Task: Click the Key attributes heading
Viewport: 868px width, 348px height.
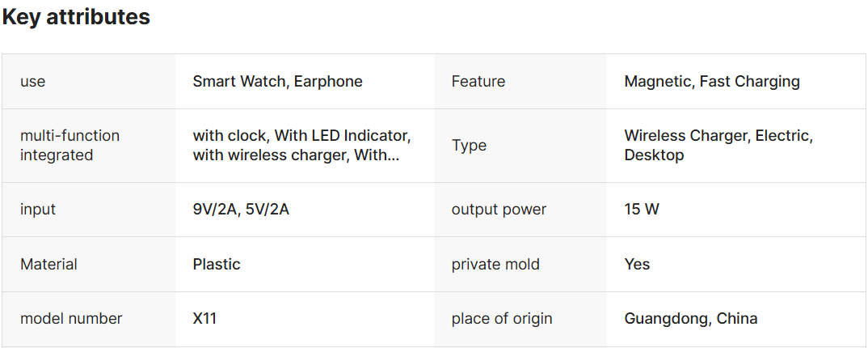Action: point(76,17)
